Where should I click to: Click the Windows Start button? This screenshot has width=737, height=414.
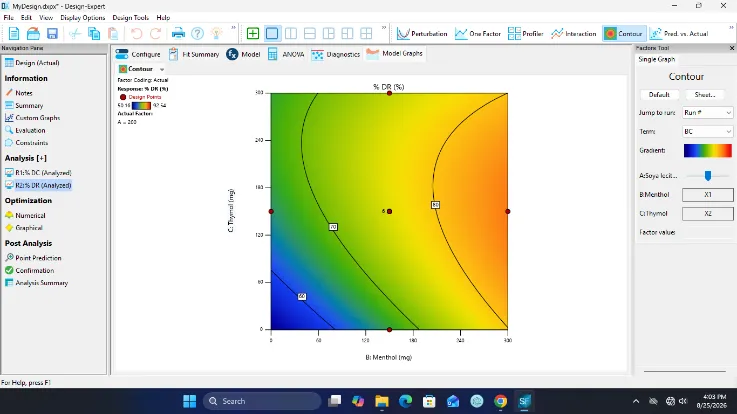(x=189, y=401)
